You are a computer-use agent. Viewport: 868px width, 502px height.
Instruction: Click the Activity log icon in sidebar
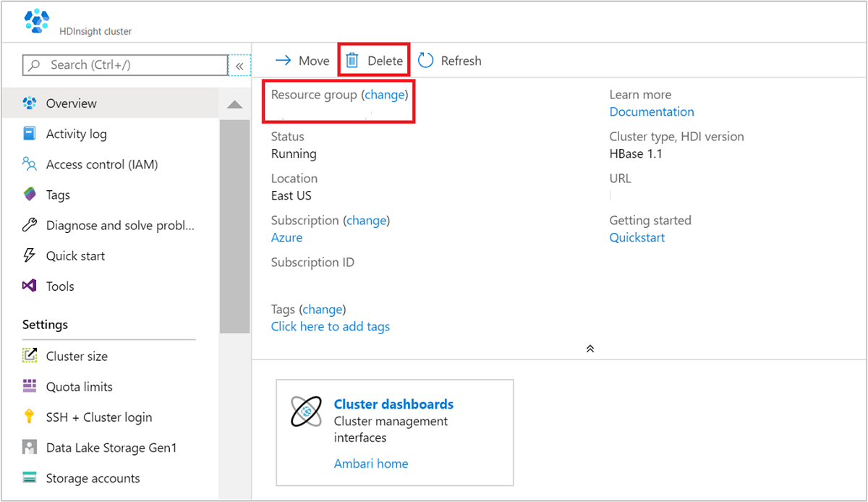tap(30, 134)
